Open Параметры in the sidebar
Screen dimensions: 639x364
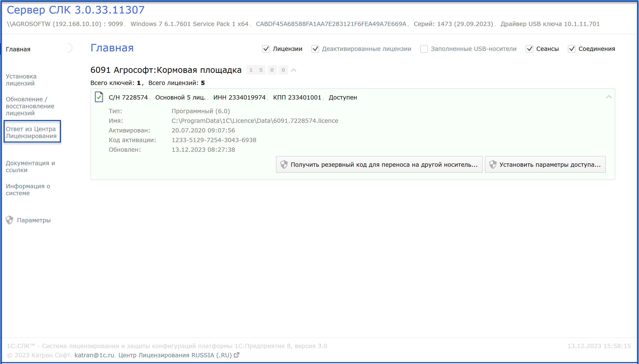pyautogui.click(x=34, y=220)
